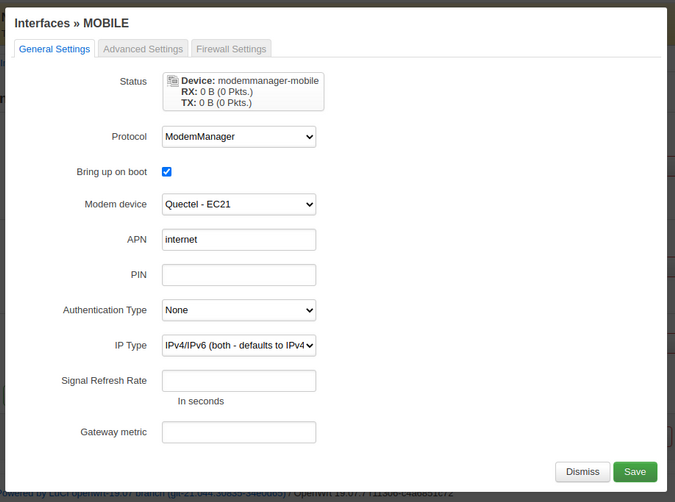Click the Signal Refresh Rate input box
This screenshot has height=502, width=675.
pyautogui.click(x=239, y=381)
